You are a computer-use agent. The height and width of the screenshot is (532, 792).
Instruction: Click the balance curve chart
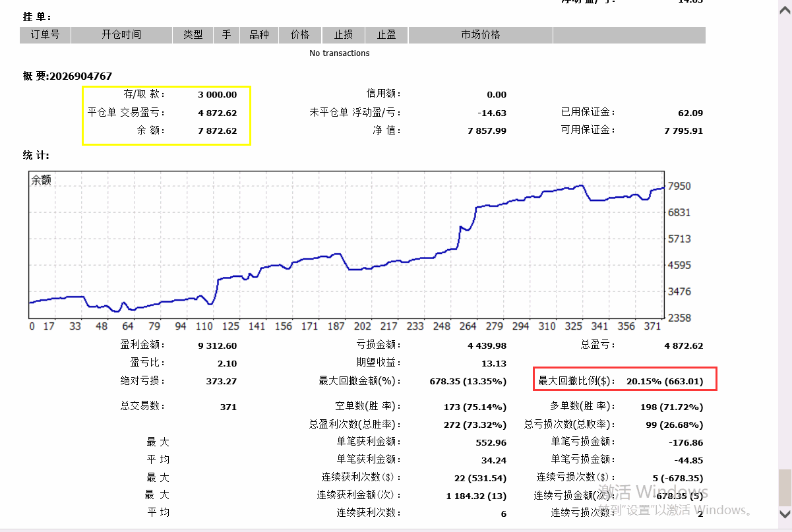346,245
